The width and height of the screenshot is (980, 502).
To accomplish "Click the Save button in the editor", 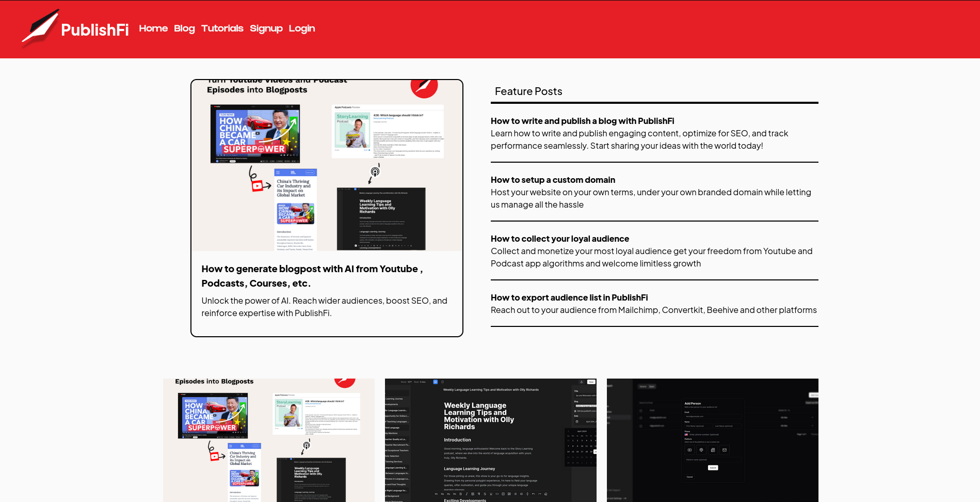I will [x=591, y=382].
